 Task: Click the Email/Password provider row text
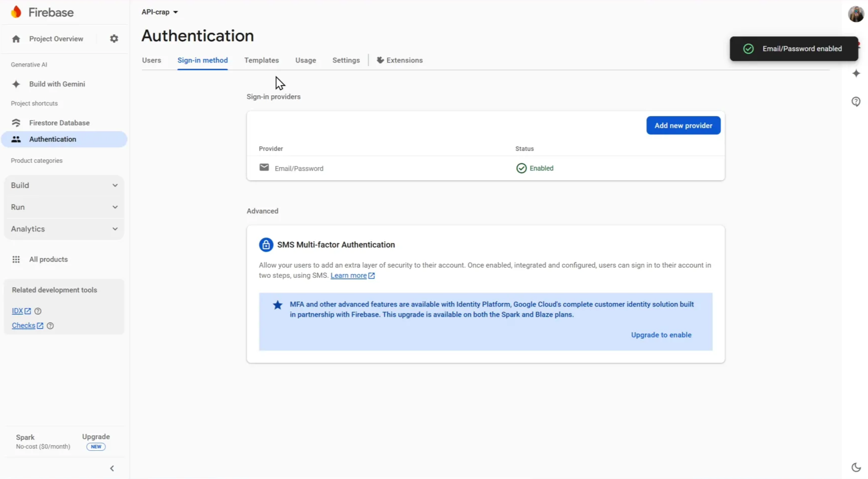299,168
